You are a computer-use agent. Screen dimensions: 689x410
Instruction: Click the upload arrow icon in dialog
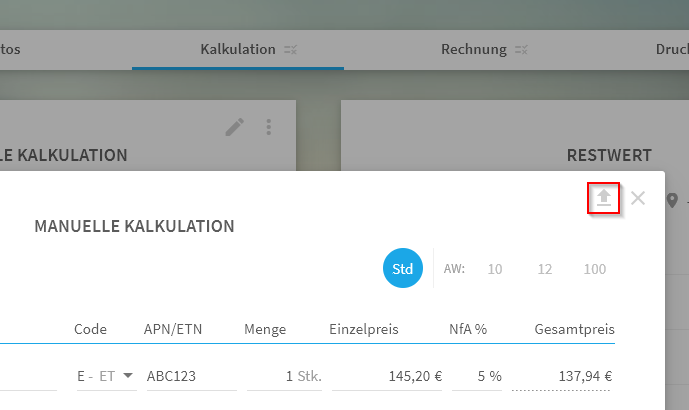click(604, 198)
